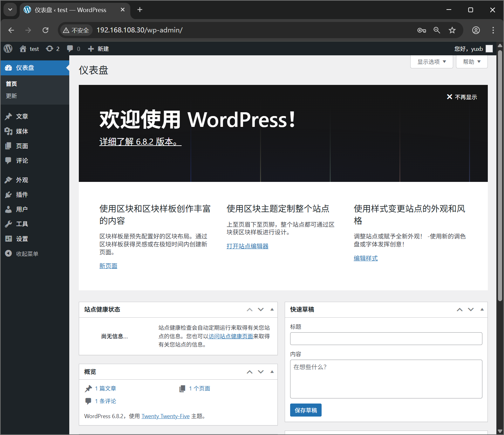The height and width of the screenshot is (435, 504).
Task: Click the 新页面 link
Action: click(108, 266)
